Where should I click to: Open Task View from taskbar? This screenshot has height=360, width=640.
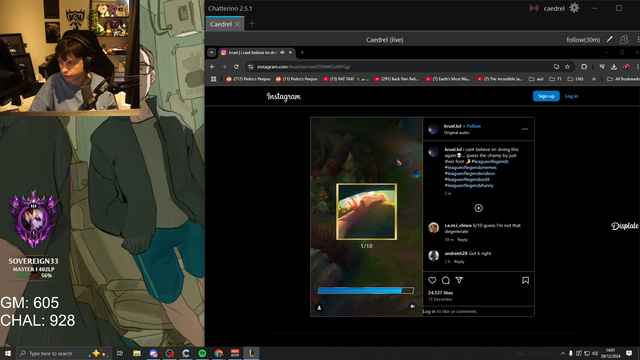coord(120,353)
